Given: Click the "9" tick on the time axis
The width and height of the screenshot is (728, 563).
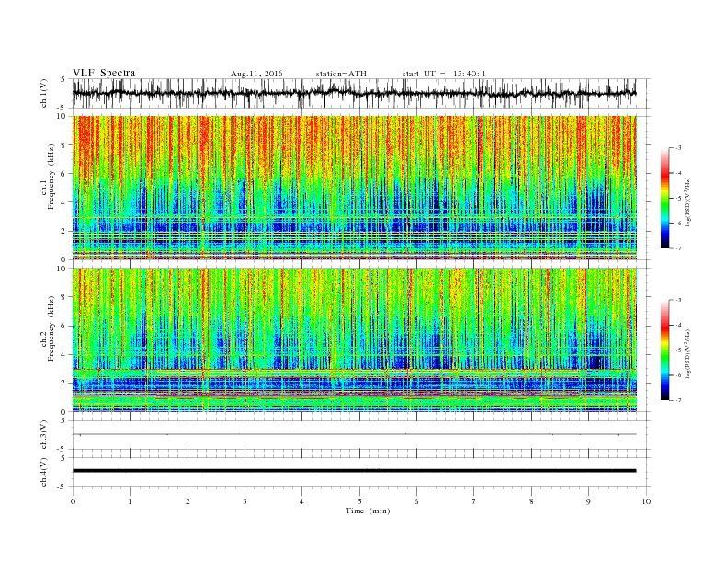Looking at the screenshot, I should point(588,501).
